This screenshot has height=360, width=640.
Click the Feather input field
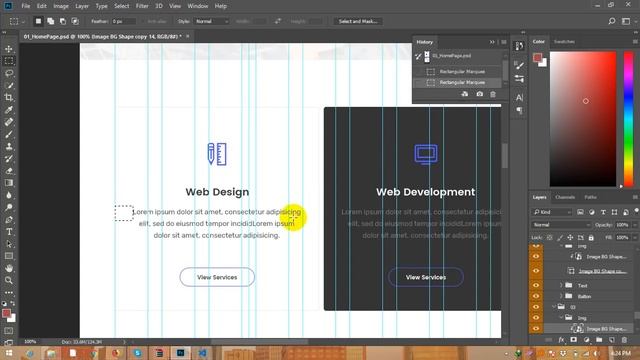[x=123, y=21]
